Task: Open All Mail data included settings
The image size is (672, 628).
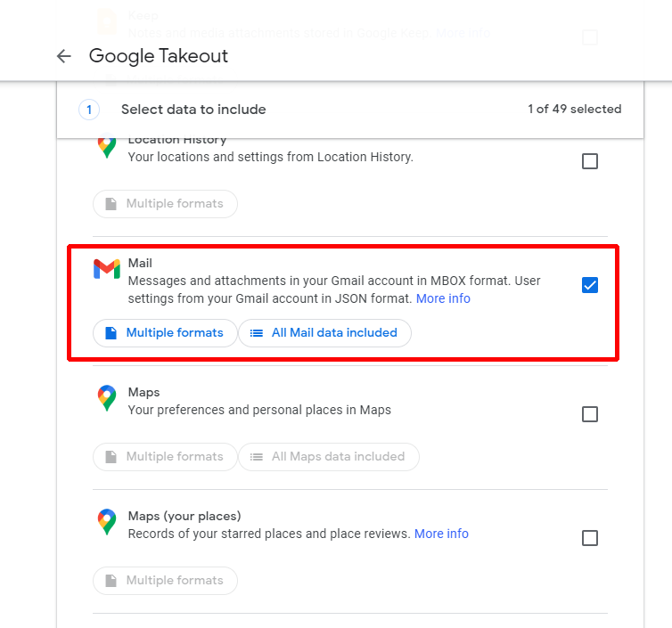Action: pyautogui.click(x=324, y=333)
